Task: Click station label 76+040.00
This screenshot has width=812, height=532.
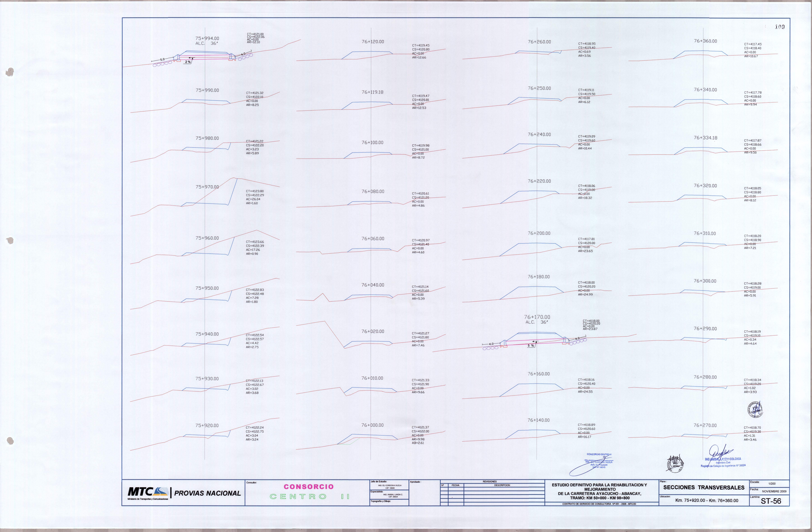Action: (373, 285)
